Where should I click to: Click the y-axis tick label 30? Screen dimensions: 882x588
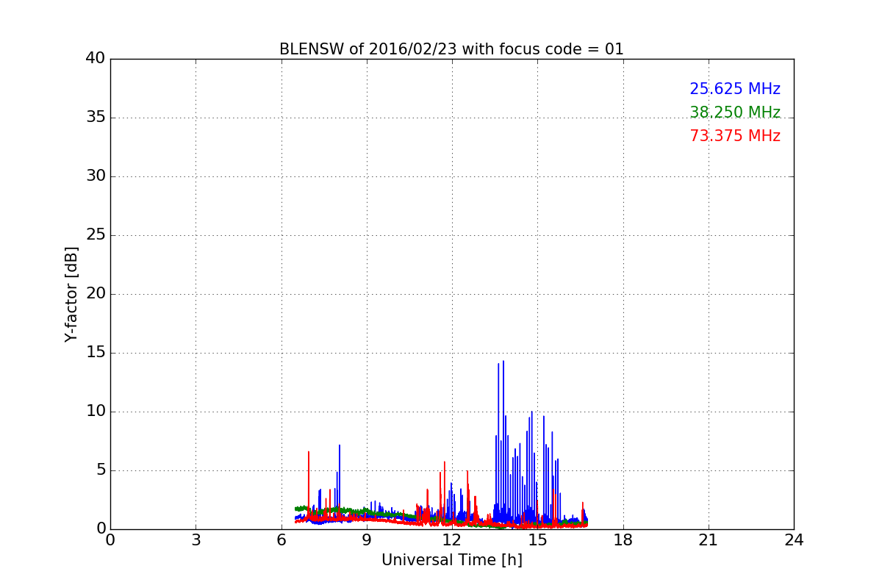point(96,176)
